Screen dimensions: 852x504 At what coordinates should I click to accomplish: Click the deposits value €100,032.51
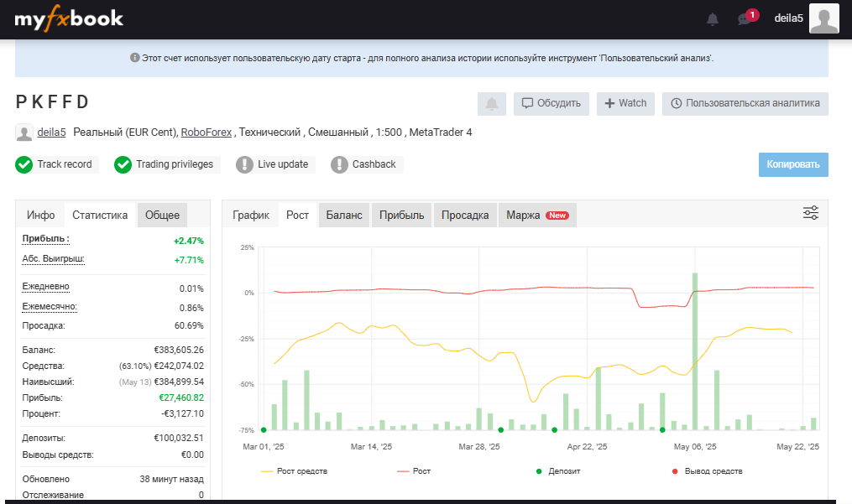pos(179,438)
